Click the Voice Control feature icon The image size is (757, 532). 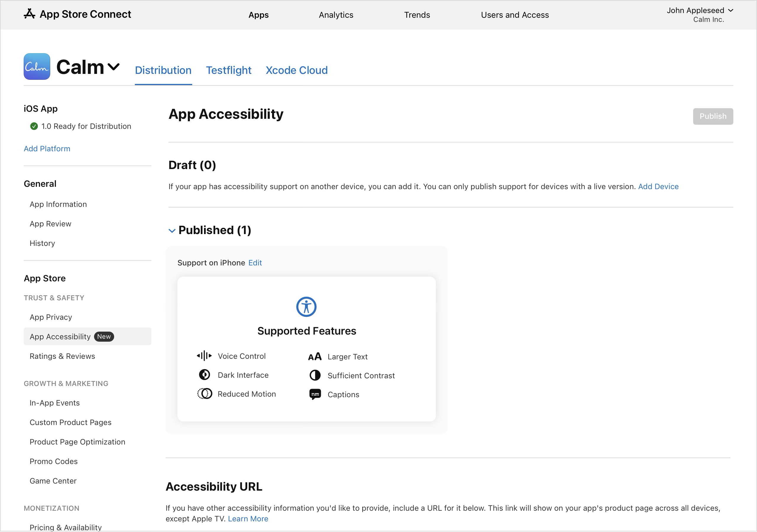[204, 356]
